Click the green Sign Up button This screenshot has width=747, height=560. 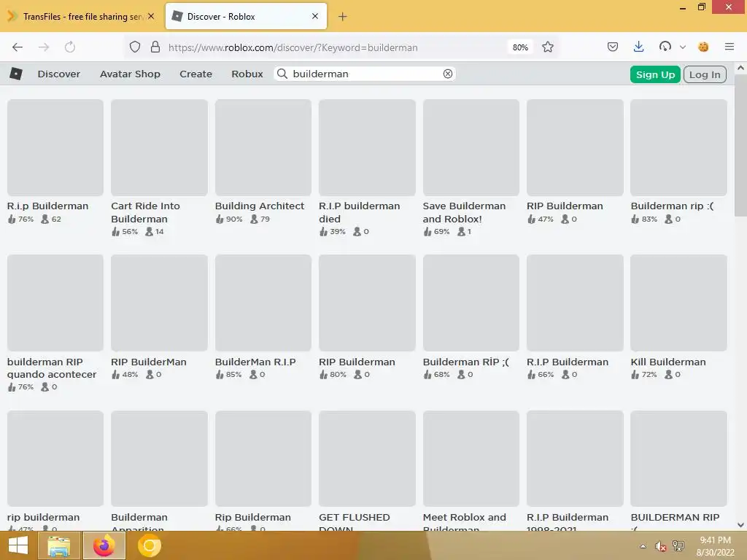pos(655,74)
